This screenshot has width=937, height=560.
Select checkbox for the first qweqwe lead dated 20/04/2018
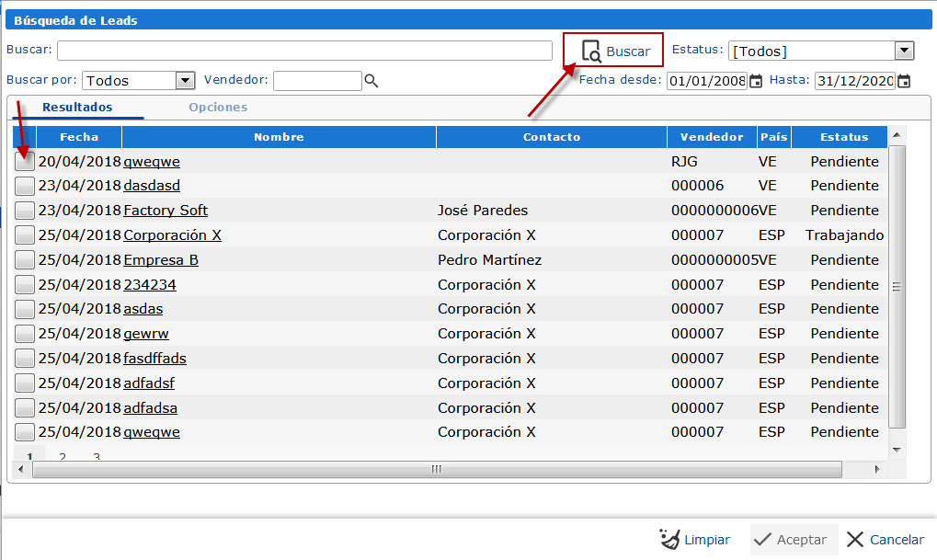pos(25,162)
